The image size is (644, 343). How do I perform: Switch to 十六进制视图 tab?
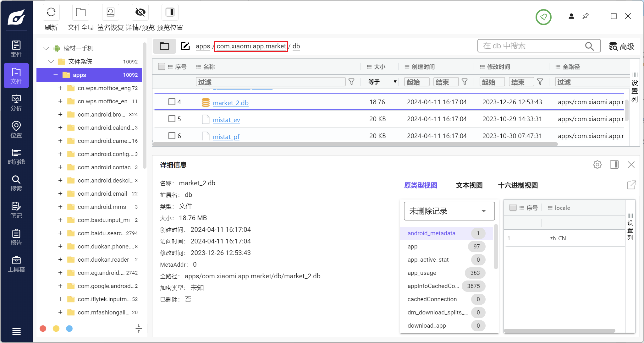[518, 185]
